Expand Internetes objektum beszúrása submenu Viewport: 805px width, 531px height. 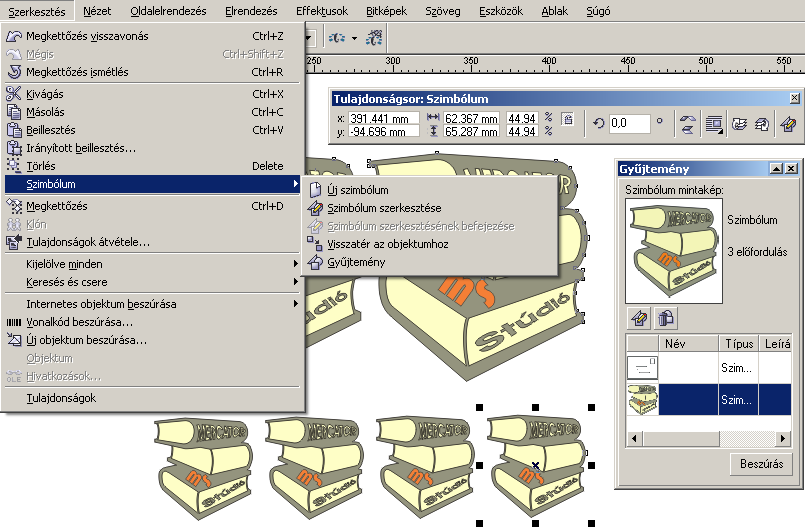point(152,304)
